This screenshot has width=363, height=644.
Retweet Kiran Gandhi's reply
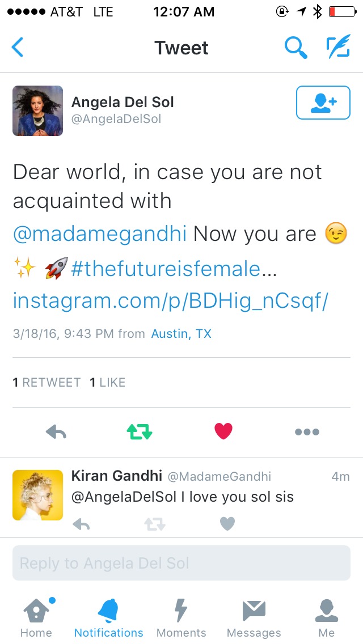click(154, 524)
